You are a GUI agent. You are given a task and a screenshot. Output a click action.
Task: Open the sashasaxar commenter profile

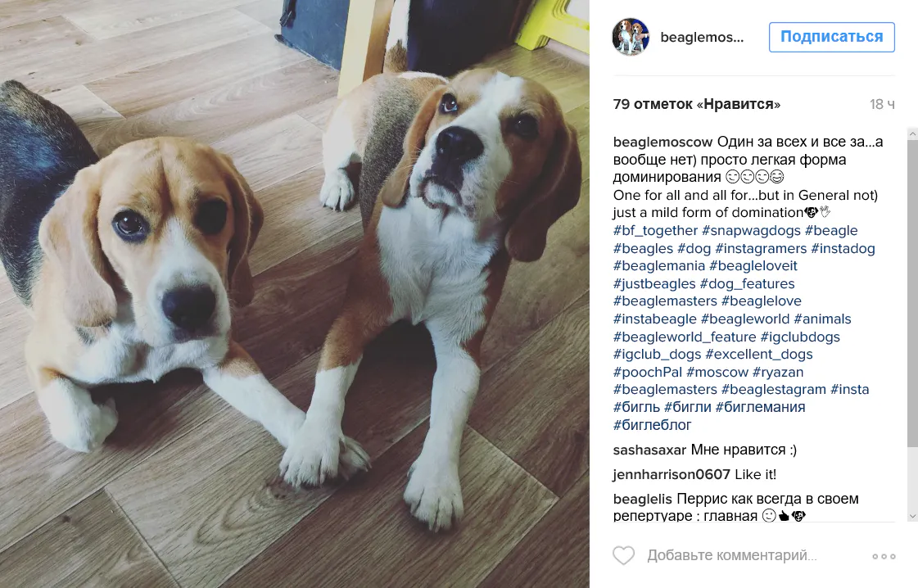(x=649, y=450)
